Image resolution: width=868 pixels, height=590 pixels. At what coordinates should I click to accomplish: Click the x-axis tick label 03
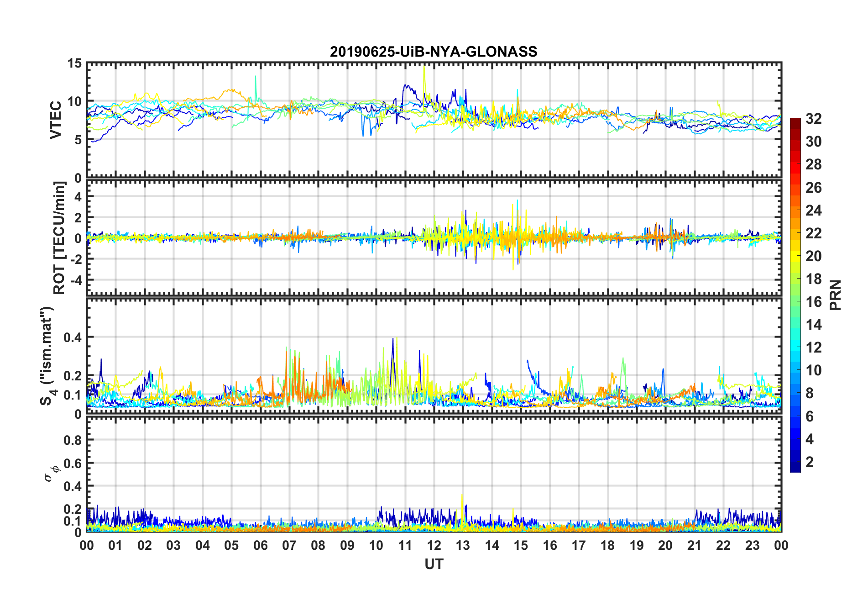[173, 545]
